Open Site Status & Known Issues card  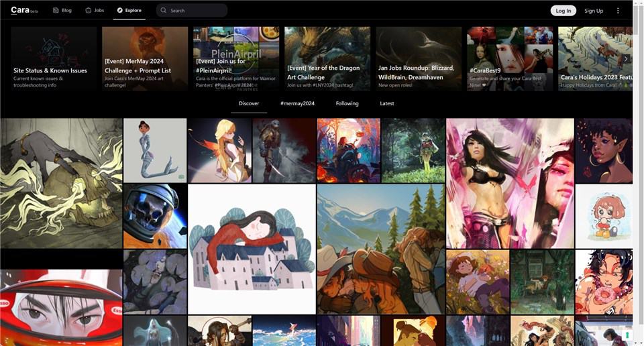[54, 59]
